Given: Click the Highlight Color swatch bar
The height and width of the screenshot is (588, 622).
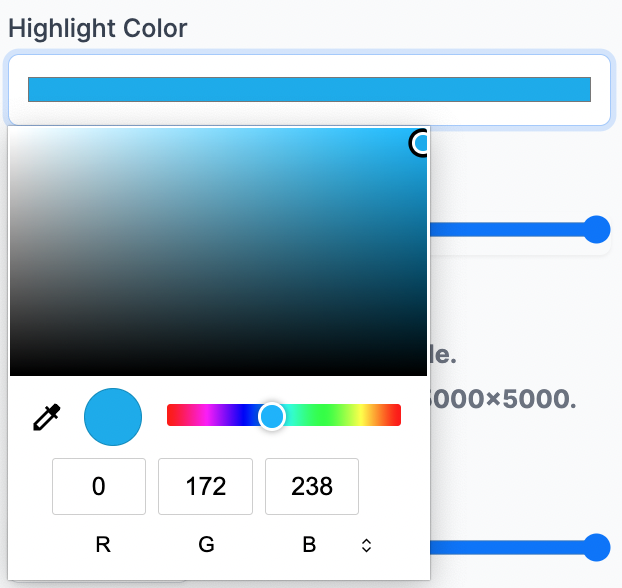Looking at the screenshot, I should (309, 89).
